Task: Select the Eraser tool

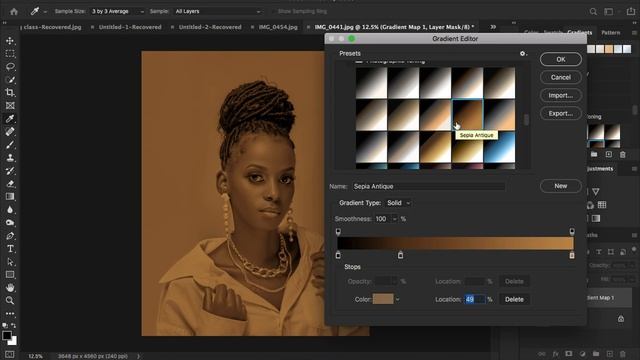Action: coord(10,184)
